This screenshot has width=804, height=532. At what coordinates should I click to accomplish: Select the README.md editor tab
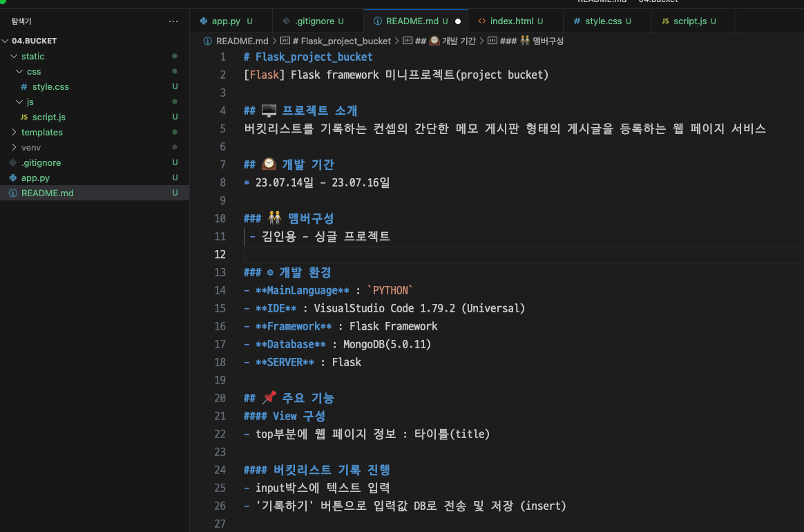416,21
